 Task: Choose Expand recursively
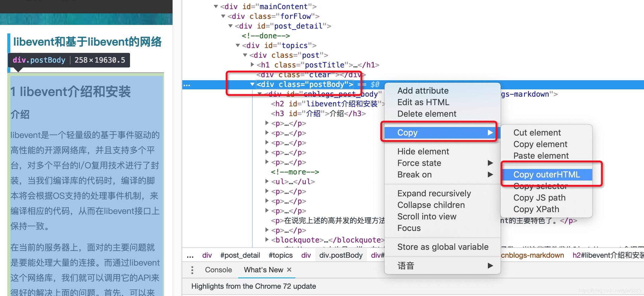point(442,193)
